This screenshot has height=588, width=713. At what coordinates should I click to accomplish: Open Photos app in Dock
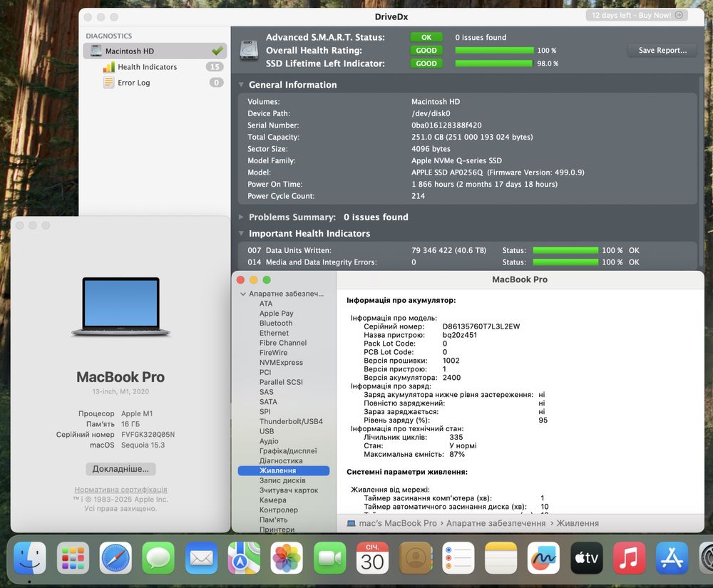287,557
